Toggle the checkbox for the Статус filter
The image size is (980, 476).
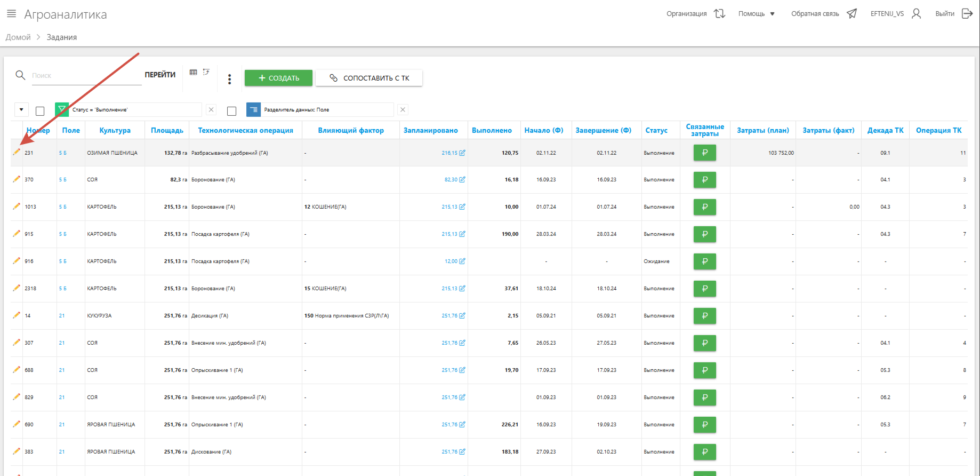[40, 111]
